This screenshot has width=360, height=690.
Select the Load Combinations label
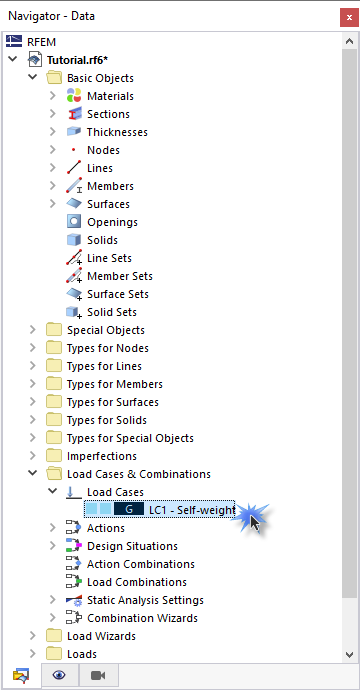coord(137,582)
